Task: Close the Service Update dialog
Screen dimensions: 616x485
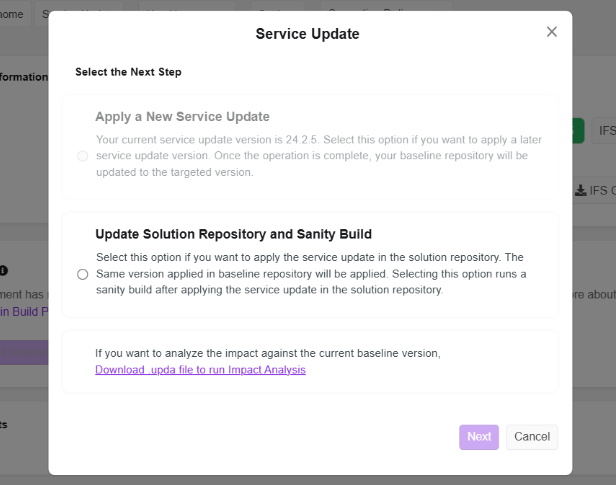Action: (x=551, y=32)
